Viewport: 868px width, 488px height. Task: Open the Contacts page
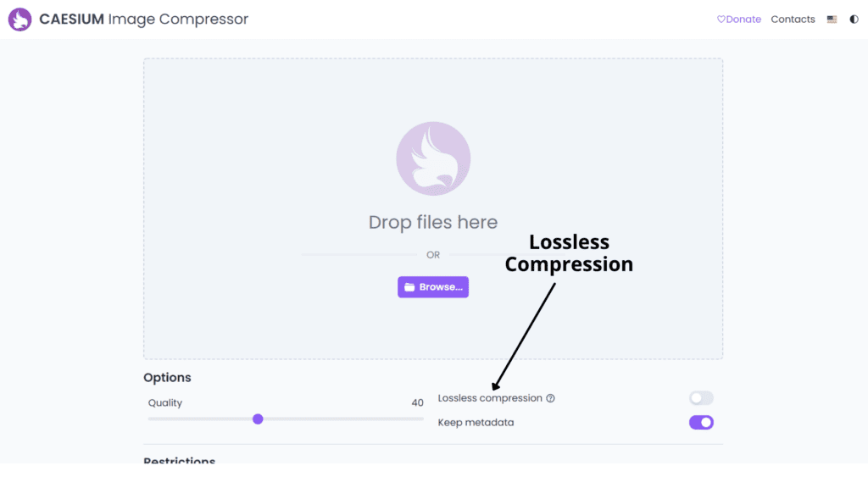[793, 19]
